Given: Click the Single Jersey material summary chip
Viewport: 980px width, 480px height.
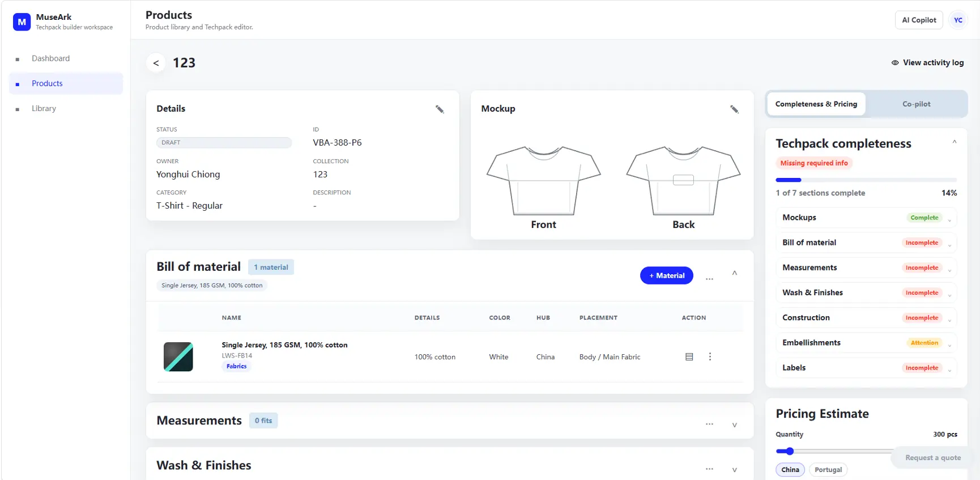Looking at the screenshot, I should (x=212, y=286).
